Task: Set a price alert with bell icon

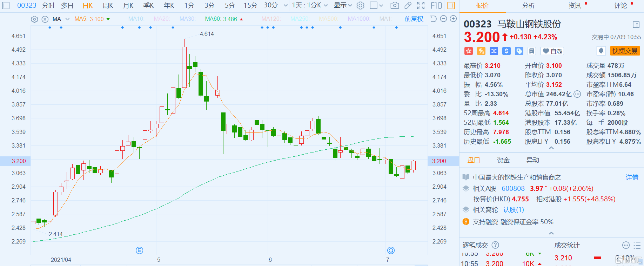Action: coord(601,51)
